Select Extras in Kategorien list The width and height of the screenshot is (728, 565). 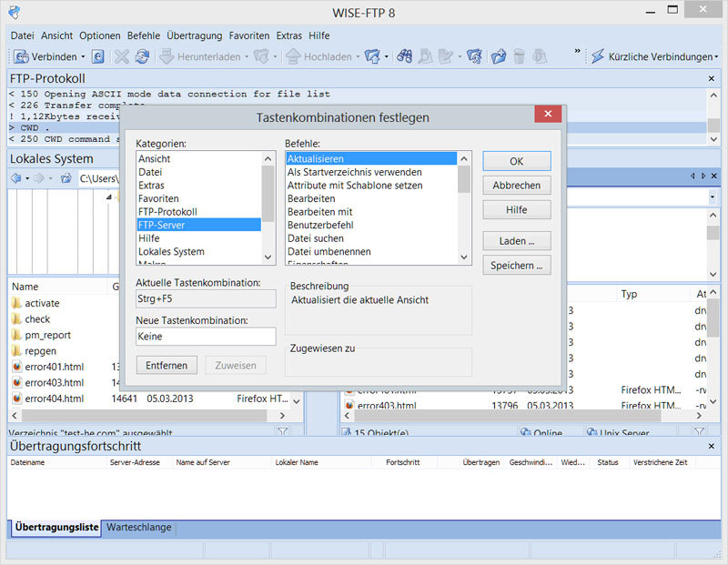pyautogui.click(x=198, y=186)
